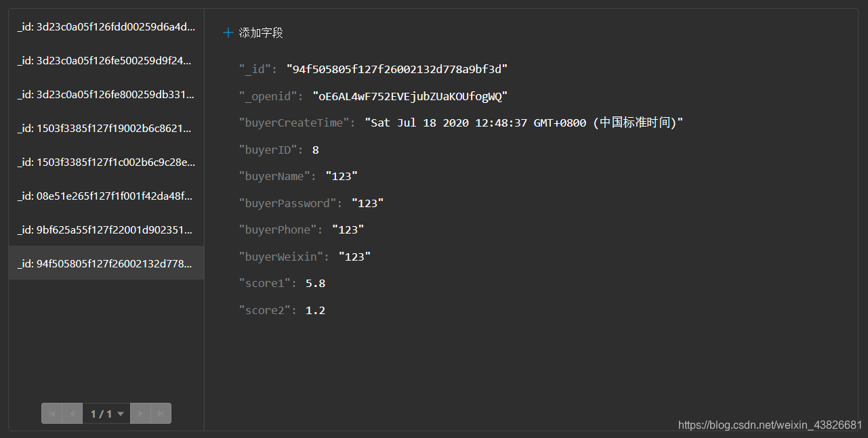868x438 pixels.
Task: Select record _id 94f505805f127f26002132d778
Action: (106, 263)
